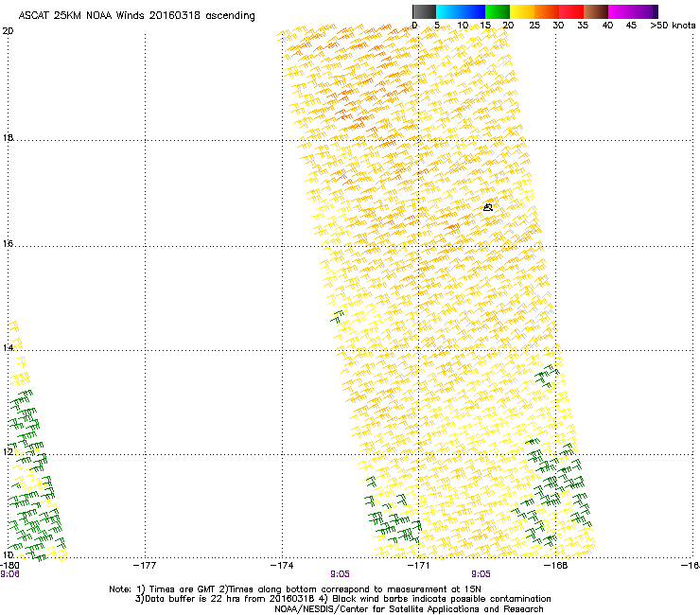
Task: Select the green 15-20 knots color segment
Action: 498,11
